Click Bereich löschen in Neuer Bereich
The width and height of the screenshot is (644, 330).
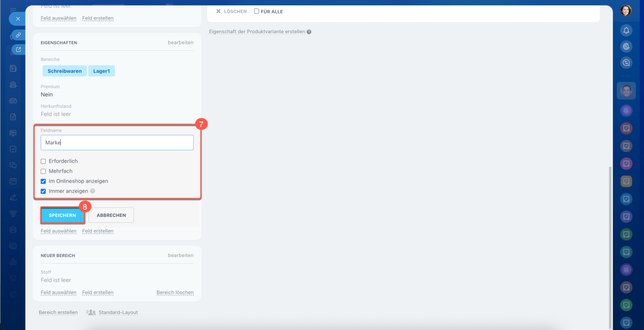coord(175,292)
